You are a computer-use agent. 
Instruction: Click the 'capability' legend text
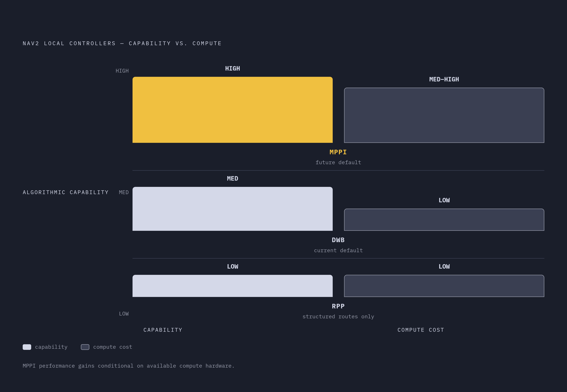51,347
